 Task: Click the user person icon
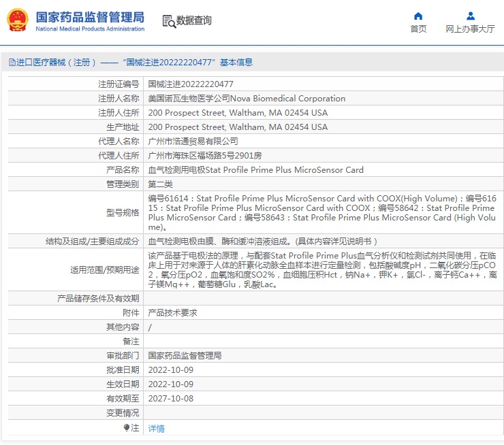pyautogui.click(x=470, y=16)
